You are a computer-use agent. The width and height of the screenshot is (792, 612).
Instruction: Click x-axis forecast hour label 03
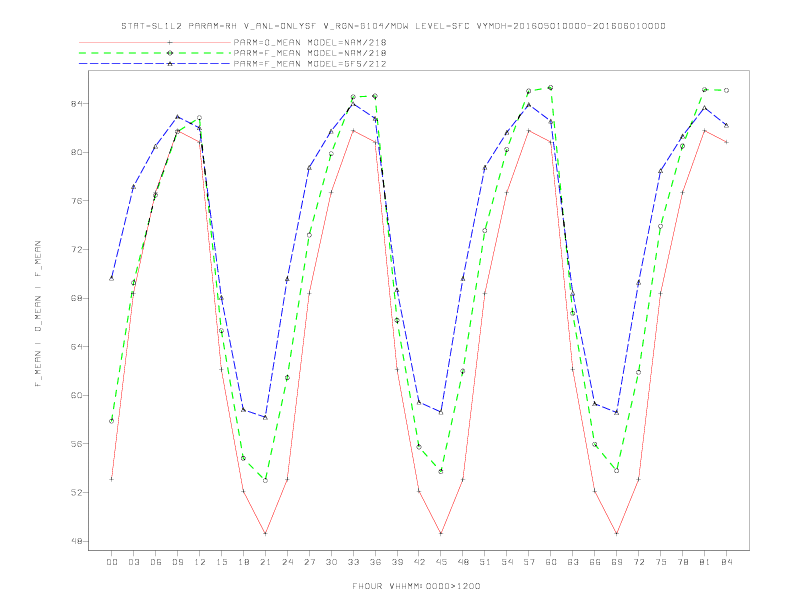point(133,562)
